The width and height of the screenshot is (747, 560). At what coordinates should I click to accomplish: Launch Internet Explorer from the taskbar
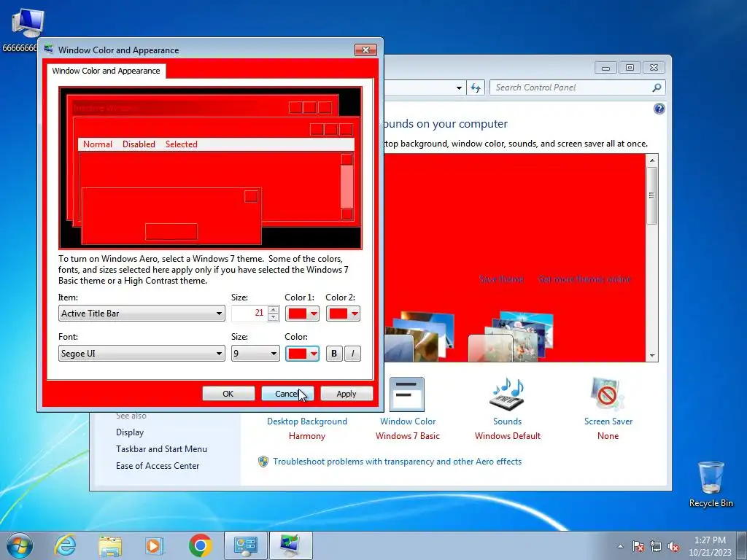point(65,545)
